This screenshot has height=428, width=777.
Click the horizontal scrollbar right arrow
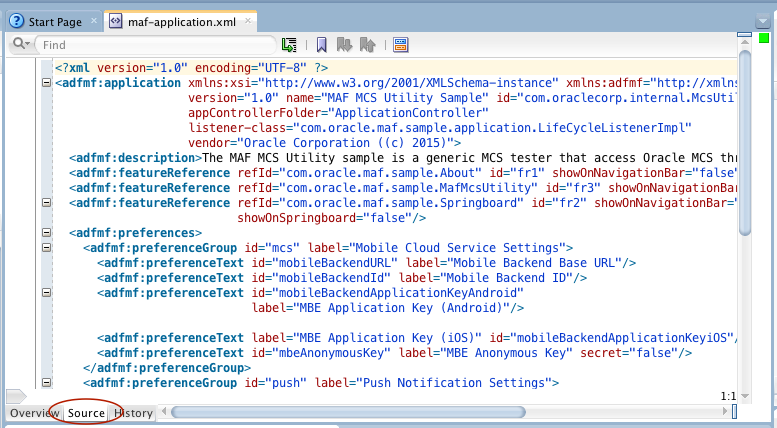(725, 411)
